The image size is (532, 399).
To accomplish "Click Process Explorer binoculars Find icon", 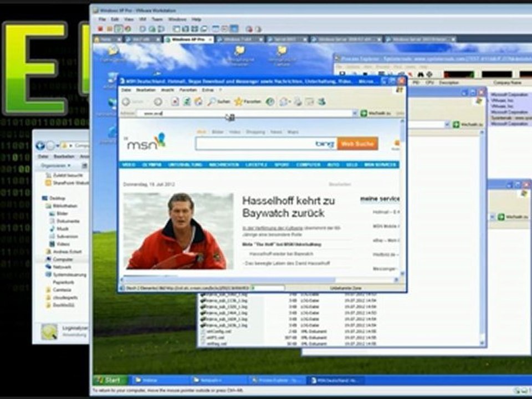I will (421, 74).
